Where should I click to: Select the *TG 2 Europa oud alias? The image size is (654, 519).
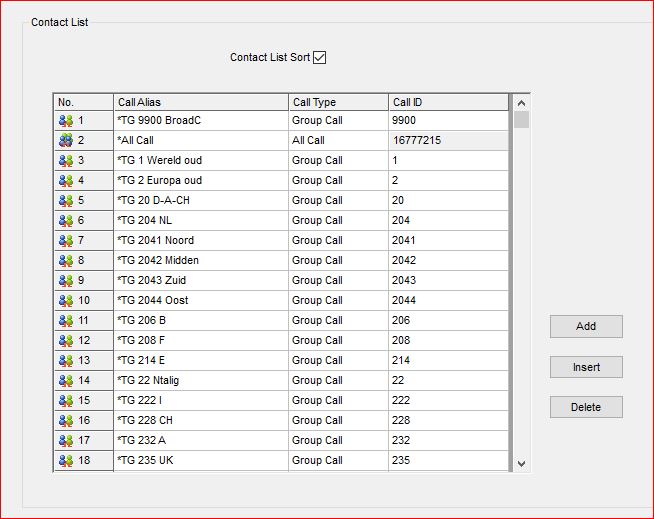[x=201, y=181]
